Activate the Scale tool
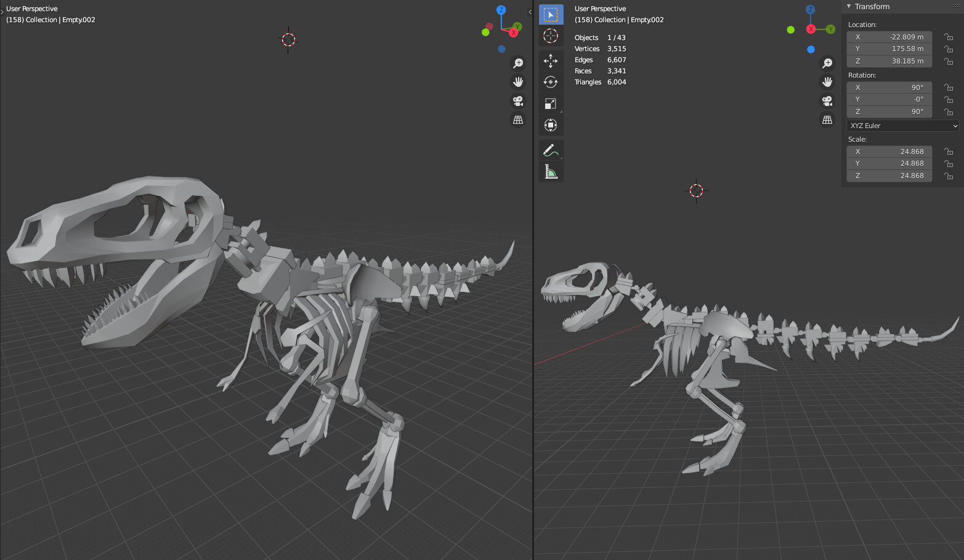 point(551,103)
